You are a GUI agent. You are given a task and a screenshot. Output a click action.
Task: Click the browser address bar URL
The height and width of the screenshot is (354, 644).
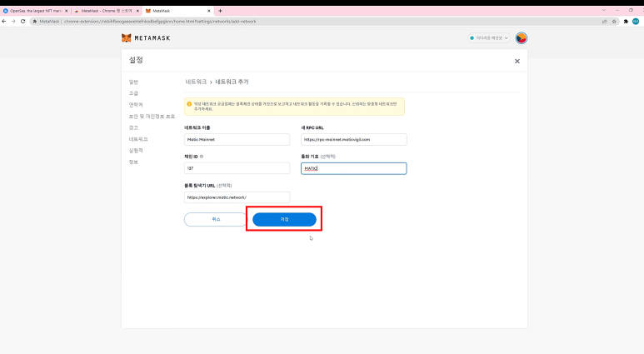click(160, 22)
